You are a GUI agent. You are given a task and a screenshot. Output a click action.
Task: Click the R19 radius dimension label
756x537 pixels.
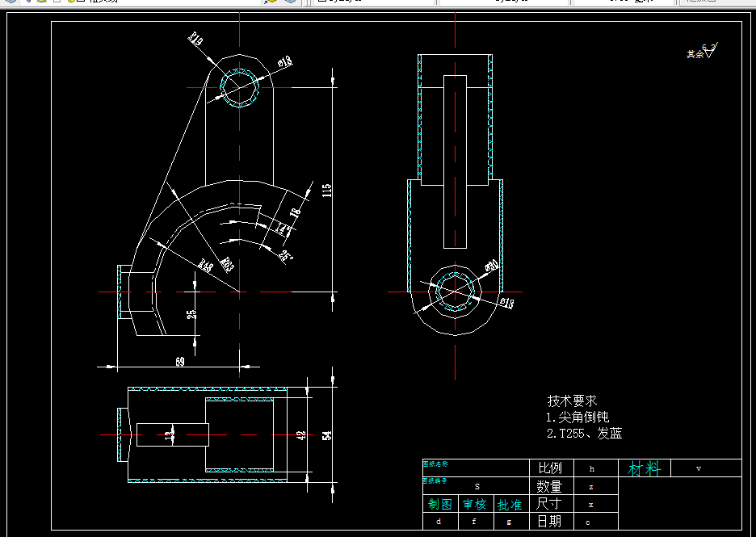tap(195, 39)
